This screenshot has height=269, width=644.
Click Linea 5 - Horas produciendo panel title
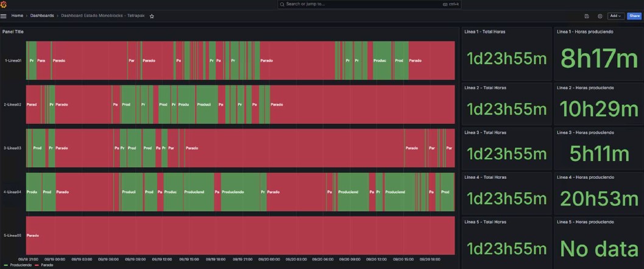point(586,221)
